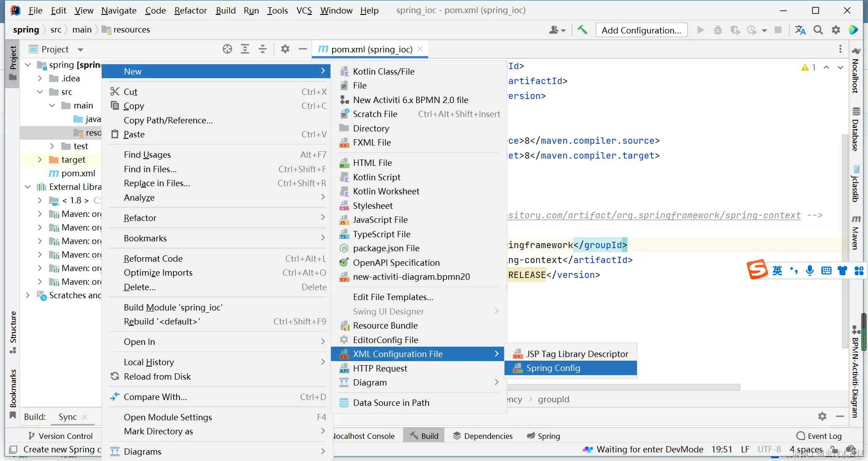Click the user account icon dropdown
The width and height of the screenshot is (868, 461).
[557, 30]
